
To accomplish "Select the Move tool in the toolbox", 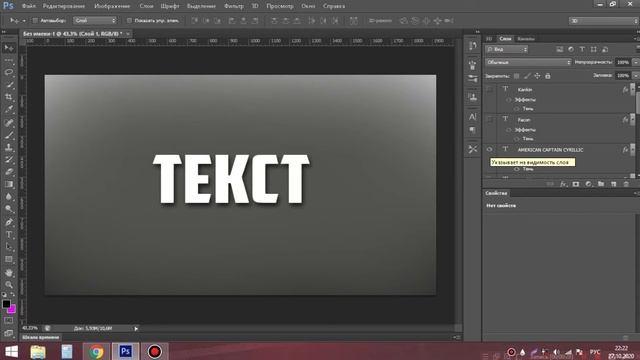I will (x=9, y=48).
